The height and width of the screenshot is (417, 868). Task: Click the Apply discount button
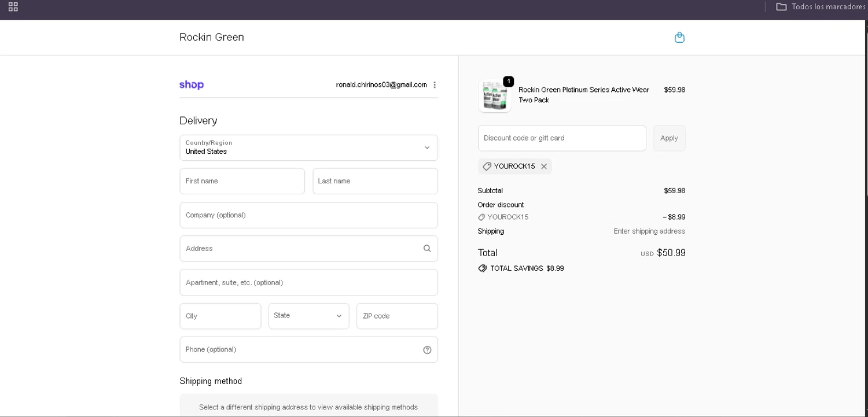click(669, 138)
